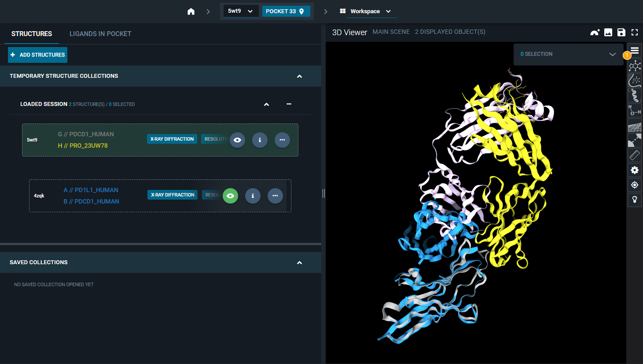643x364 pixels.
Task: Expand the 0 SELECTION dropdown
Action: [569, 54]
